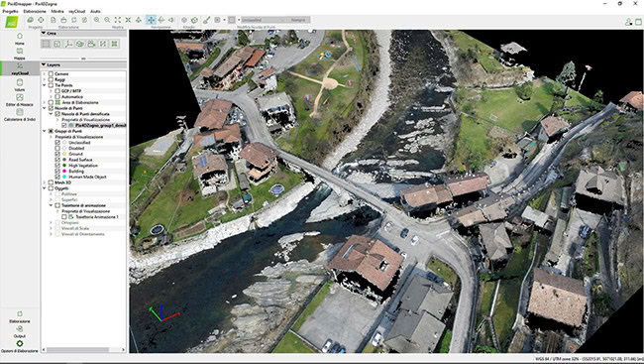Click the first Progetto group toolbar icon

click(31, 20)
